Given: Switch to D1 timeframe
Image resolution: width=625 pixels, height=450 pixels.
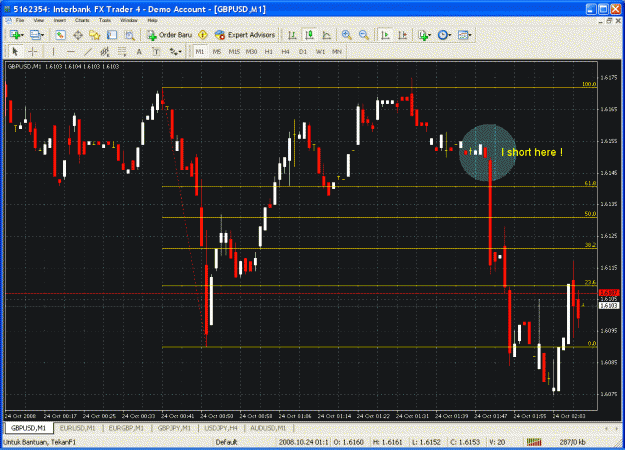Looking at the screenshot, I should click(x=303, y=51).
